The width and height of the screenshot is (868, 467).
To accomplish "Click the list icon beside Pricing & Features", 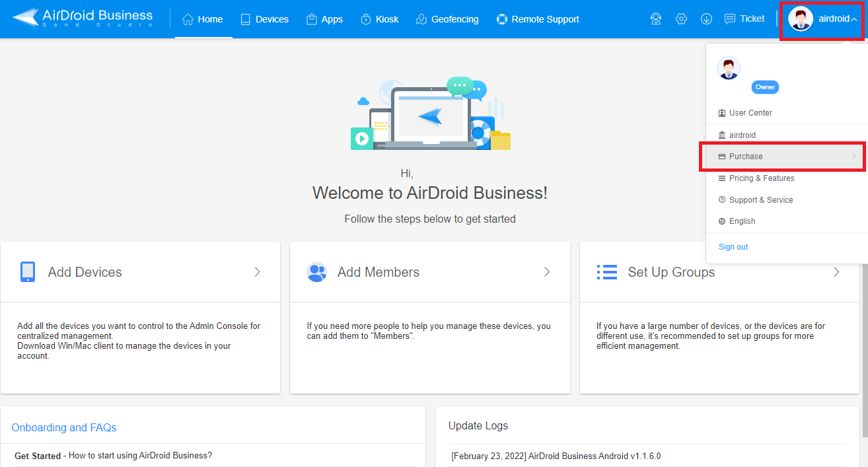I will [x=722, y=178].
